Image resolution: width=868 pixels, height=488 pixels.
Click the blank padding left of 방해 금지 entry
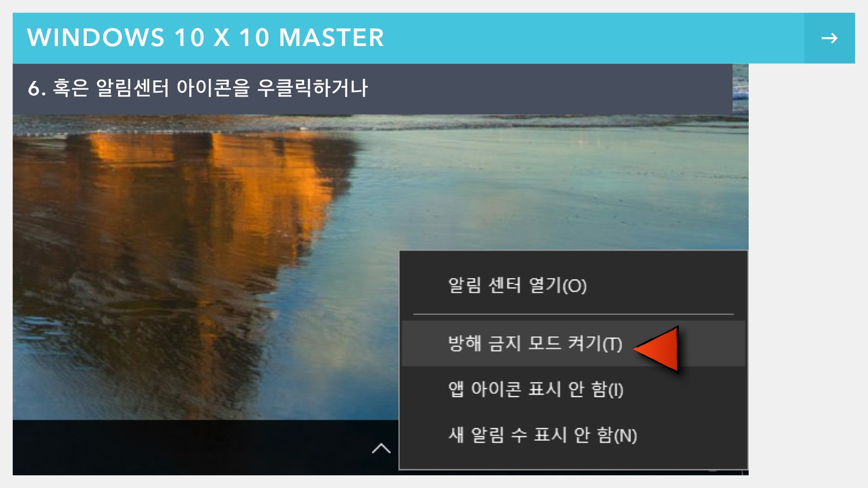point(425,343)
